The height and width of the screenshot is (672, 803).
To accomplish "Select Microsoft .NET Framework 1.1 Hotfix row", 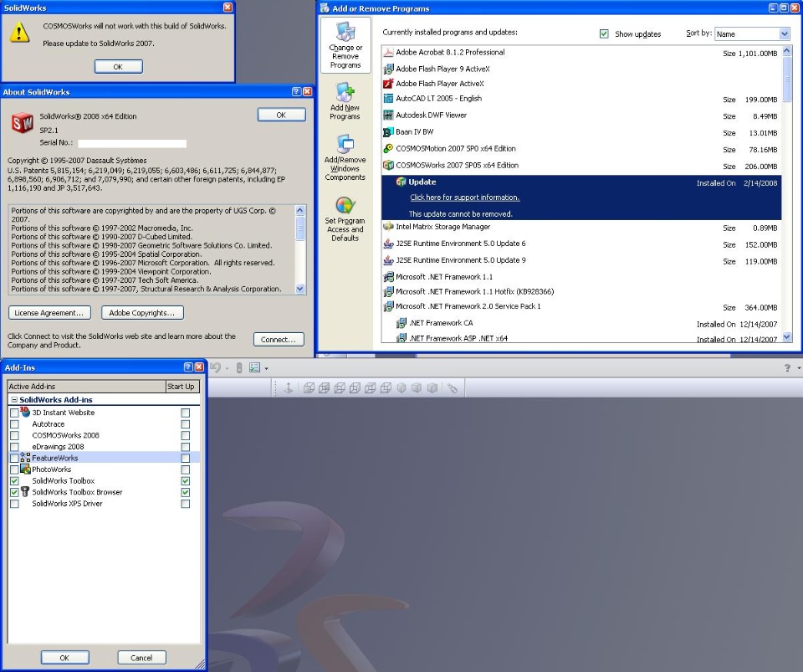I will point(581,291).
